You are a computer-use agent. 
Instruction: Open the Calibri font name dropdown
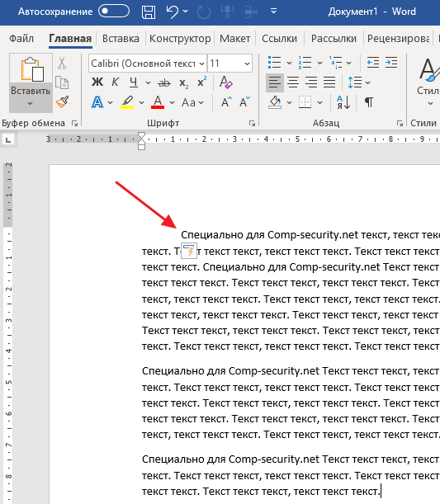coord(201,64)
